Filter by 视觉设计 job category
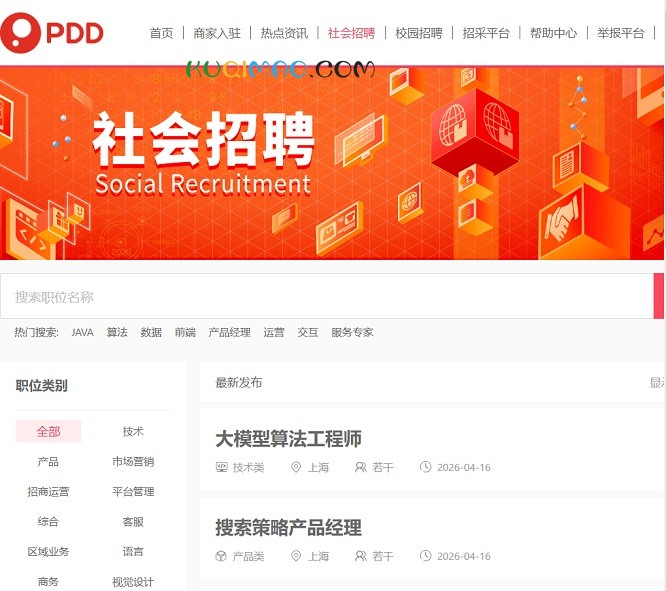The height and width of the screenshot is (591, 666). coord(133,582)
